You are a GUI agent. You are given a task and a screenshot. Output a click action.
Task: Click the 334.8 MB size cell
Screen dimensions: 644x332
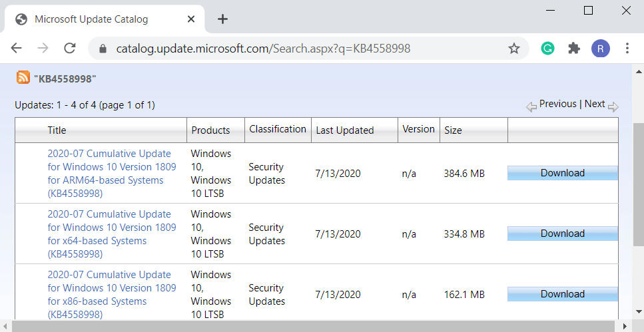[464, 234]
